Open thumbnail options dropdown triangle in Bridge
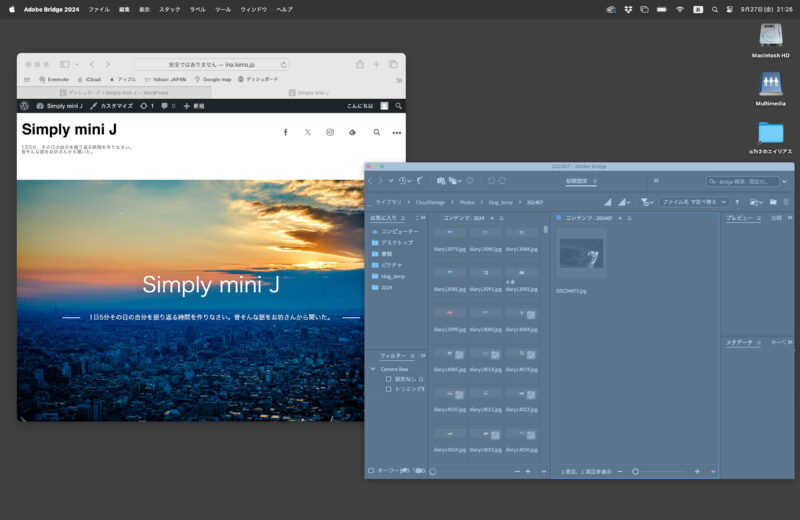Screen dimensions: 800x520 pos(624,202)
